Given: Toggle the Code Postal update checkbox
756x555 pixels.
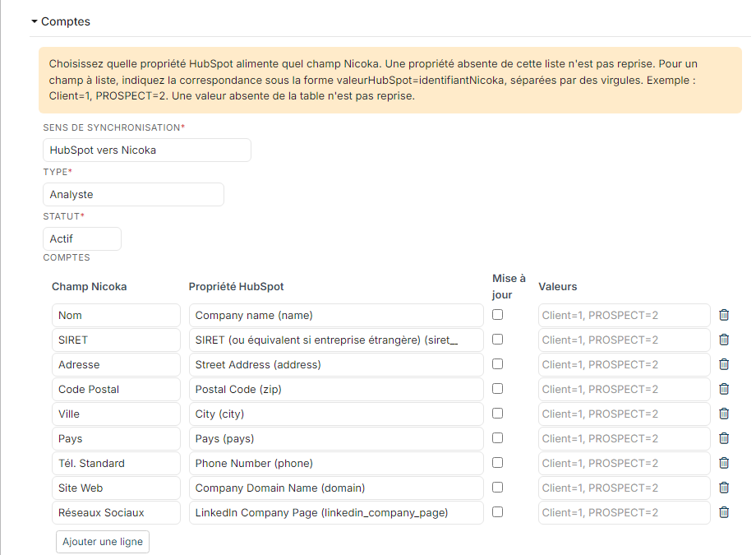Looking at the screenshot, I should [498, 388].
